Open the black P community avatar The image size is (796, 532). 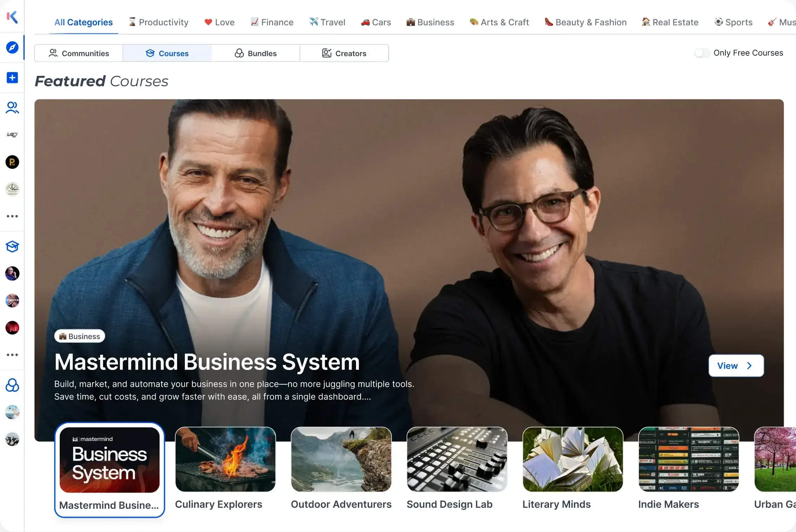pyautogui.click(x=12, y=162)
